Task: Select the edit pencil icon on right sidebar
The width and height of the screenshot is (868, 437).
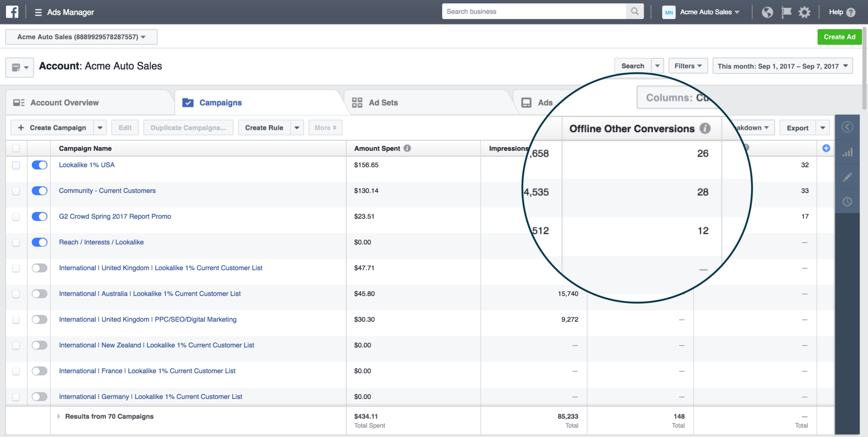Action: coord(847,177)
